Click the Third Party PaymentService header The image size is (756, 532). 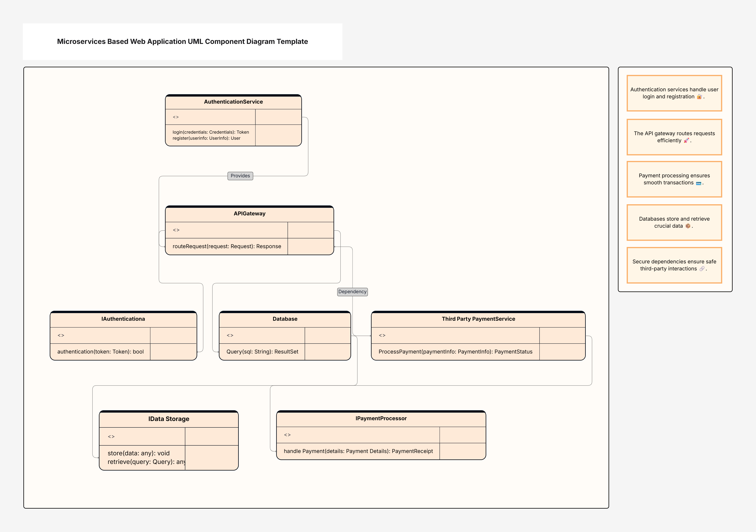(478, 319)
